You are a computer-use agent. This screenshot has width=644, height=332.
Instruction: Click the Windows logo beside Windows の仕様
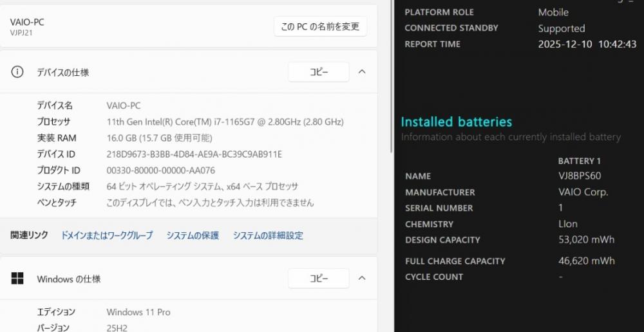tap(17, 279)
